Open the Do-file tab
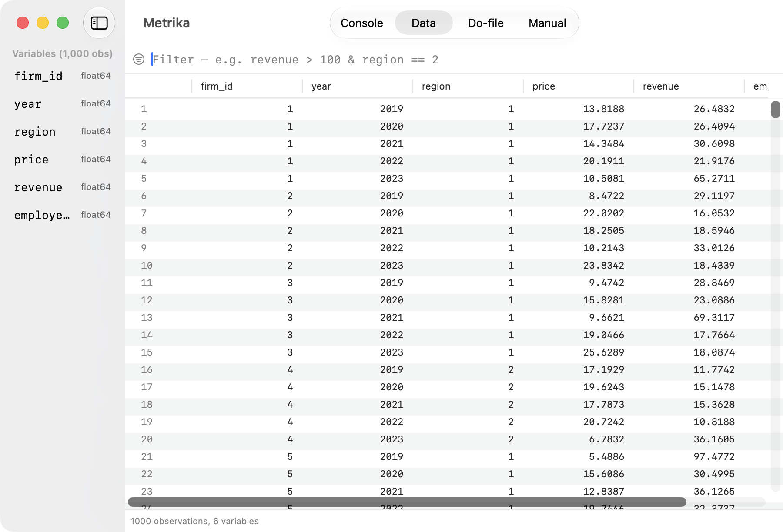This screenshot has width=783, height=532. click(x=486, y=23)
